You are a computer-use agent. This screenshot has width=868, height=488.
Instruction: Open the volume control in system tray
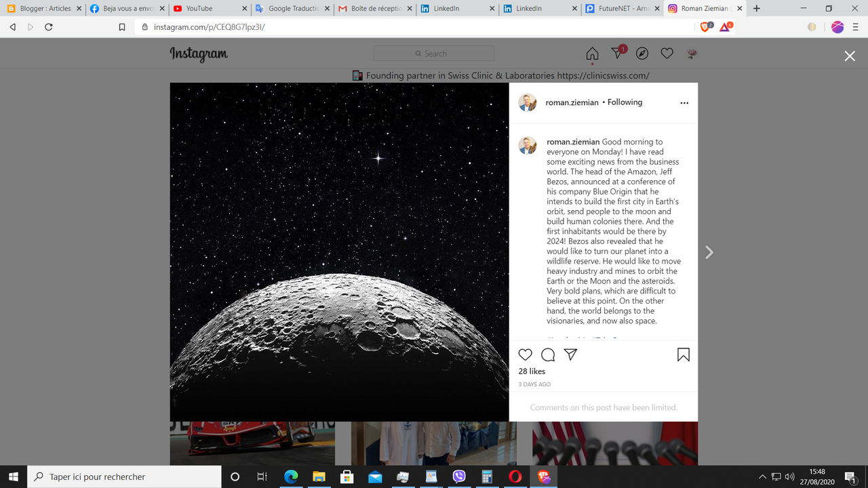tap(789, 476)
